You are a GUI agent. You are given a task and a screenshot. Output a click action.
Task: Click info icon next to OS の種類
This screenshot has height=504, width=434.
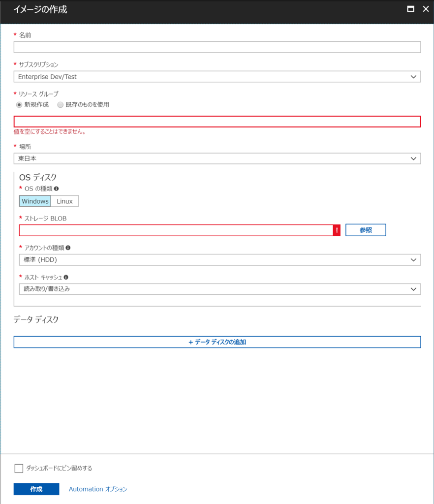coord(56,189)
